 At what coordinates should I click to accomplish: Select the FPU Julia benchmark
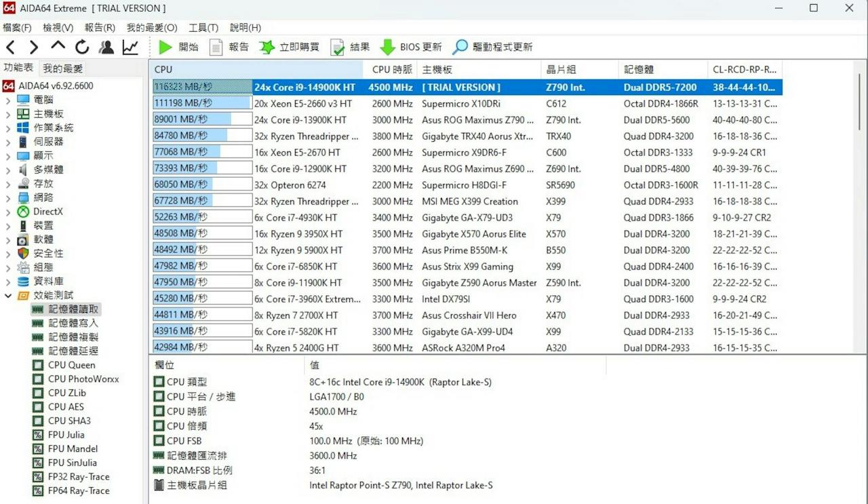click(x=58, y=435)
